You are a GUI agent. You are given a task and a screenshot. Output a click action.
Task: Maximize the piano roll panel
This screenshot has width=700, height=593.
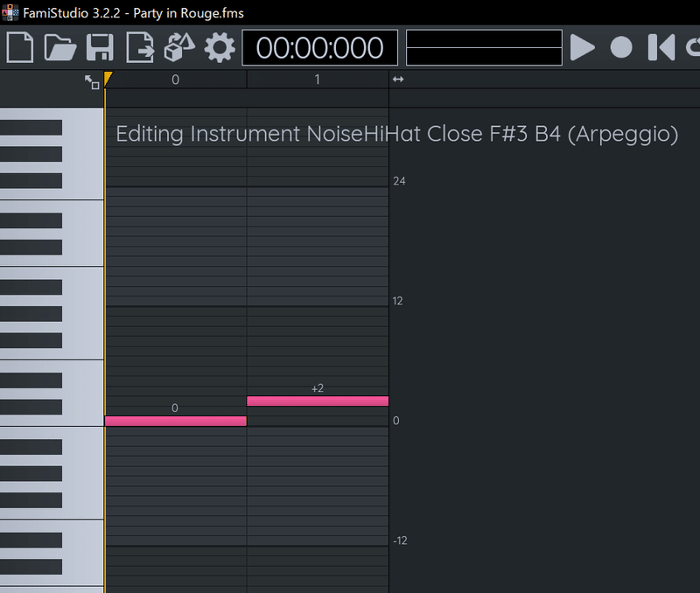(x=92, y=81)
